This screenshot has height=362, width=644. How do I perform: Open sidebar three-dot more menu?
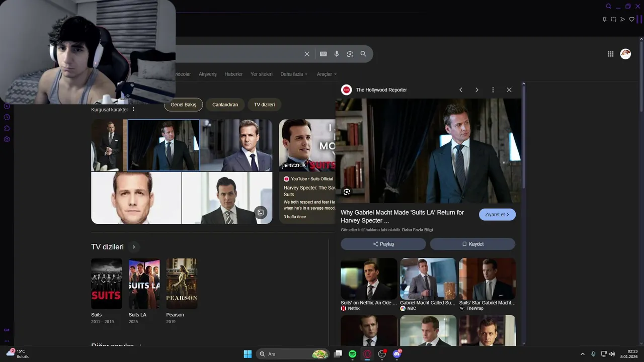[x=7, y=341]
